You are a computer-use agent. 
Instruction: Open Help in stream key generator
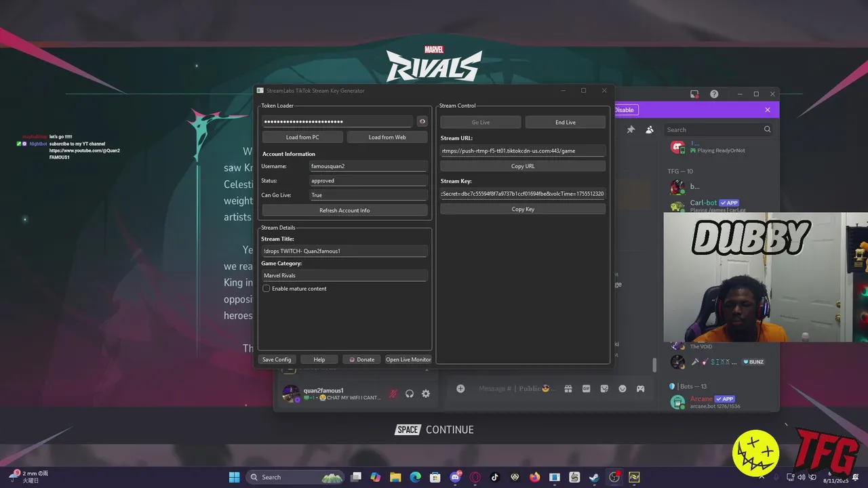319,359
